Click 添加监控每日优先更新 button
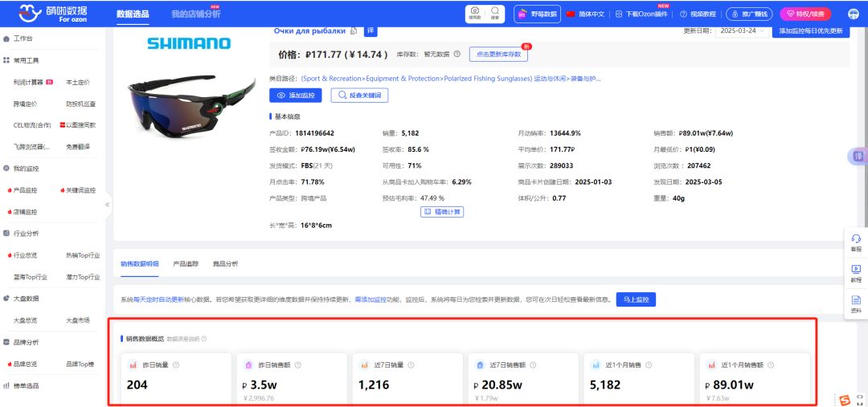Image resolution: width=868 pixels, height=407 pixels. point(810,31)
